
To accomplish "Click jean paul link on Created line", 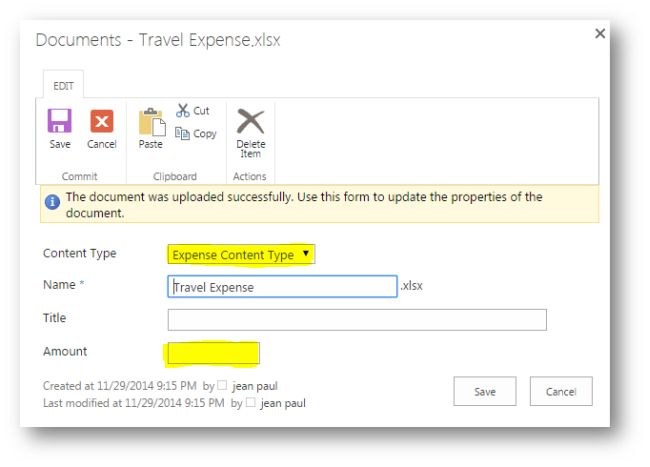I will click(x=256, y=386).
